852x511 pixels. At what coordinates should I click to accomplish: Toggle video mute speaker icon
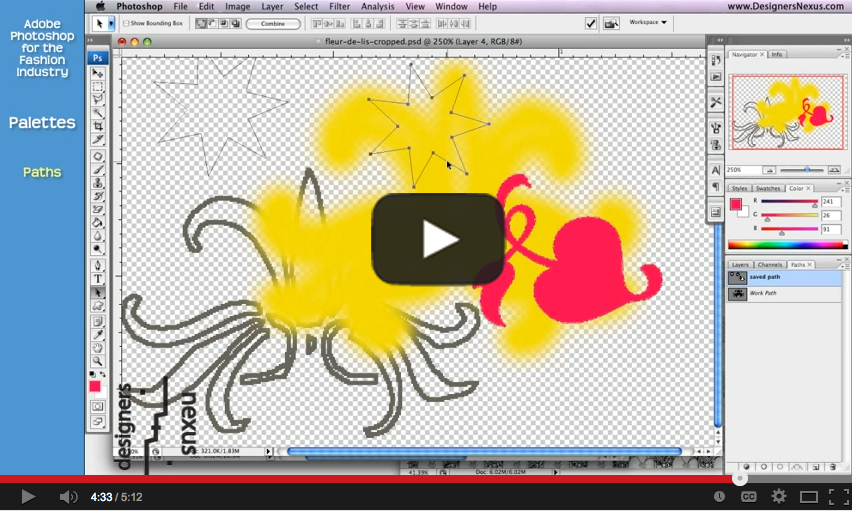click(x=68, y=497)
